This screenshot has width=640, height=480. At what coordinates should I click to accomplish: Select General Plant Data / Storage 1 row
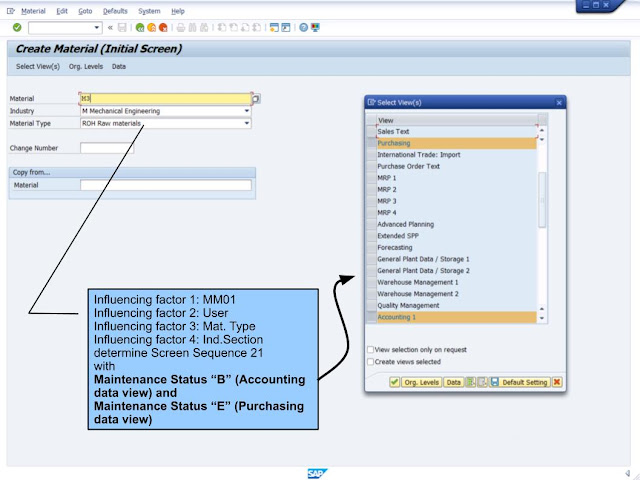pyautogui.click(x=456, y=259)
